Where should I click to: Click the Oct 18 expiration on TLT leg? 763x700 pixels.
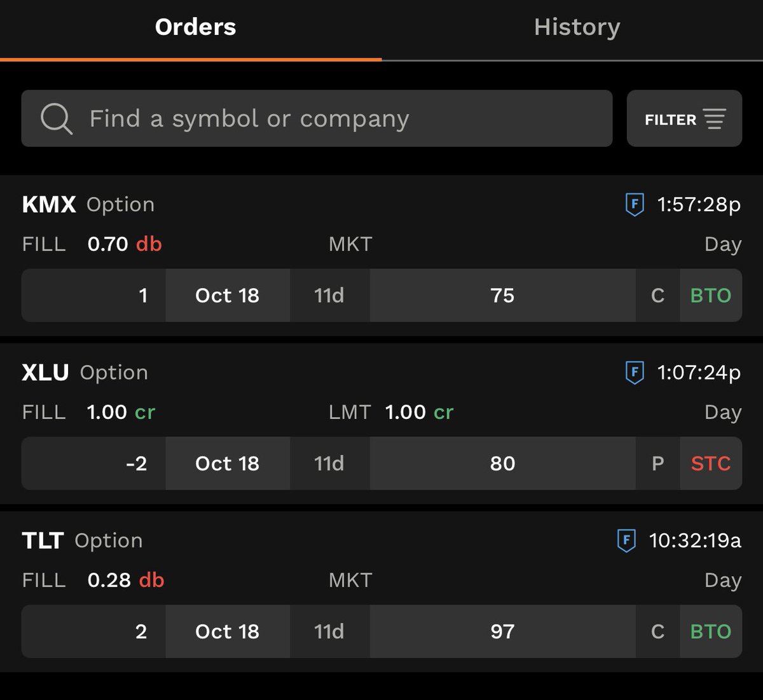pyautogui.click(x=228, y=631)
